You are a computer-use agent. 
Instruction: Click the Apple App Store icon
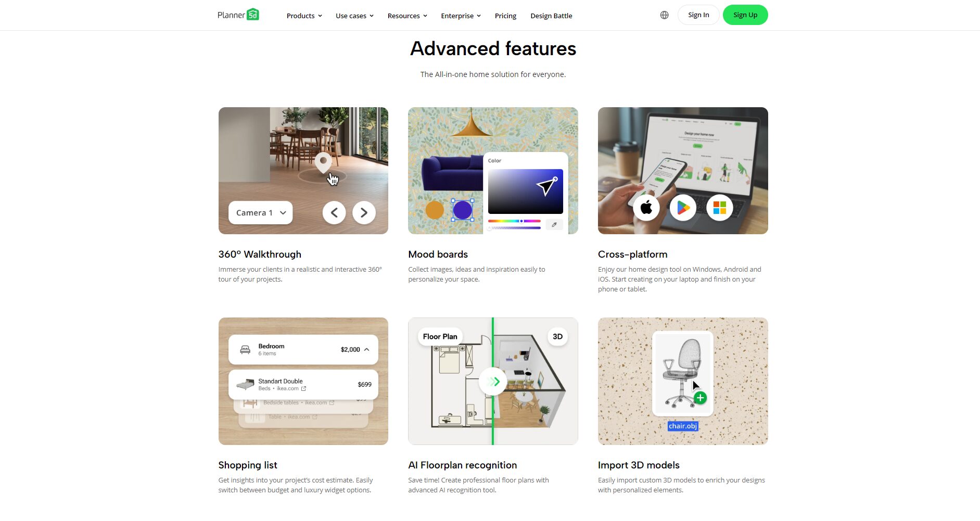(x=646, y=208)
